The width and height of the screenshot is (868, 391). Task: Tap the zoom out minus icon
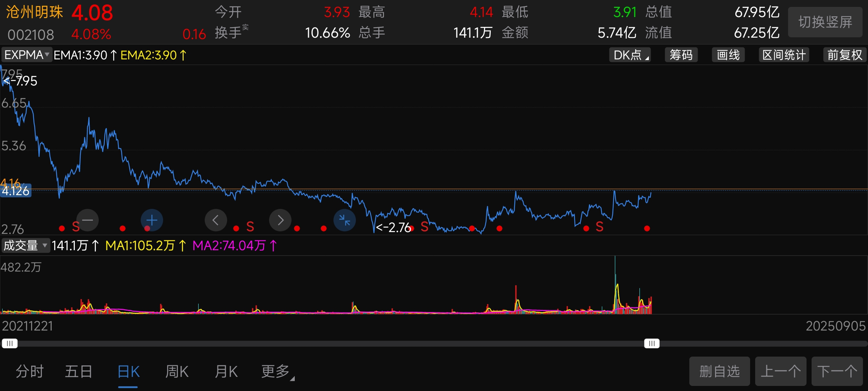[88, 220]
